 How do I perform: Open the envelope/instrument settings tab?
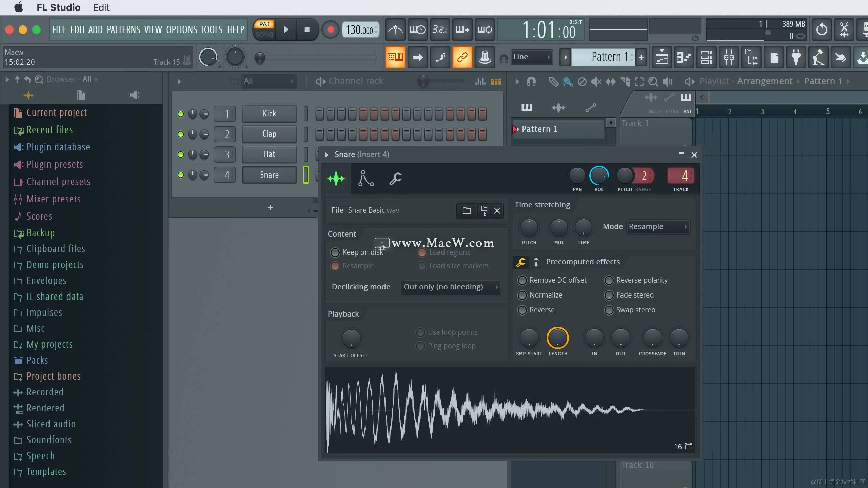click(366, 179)
